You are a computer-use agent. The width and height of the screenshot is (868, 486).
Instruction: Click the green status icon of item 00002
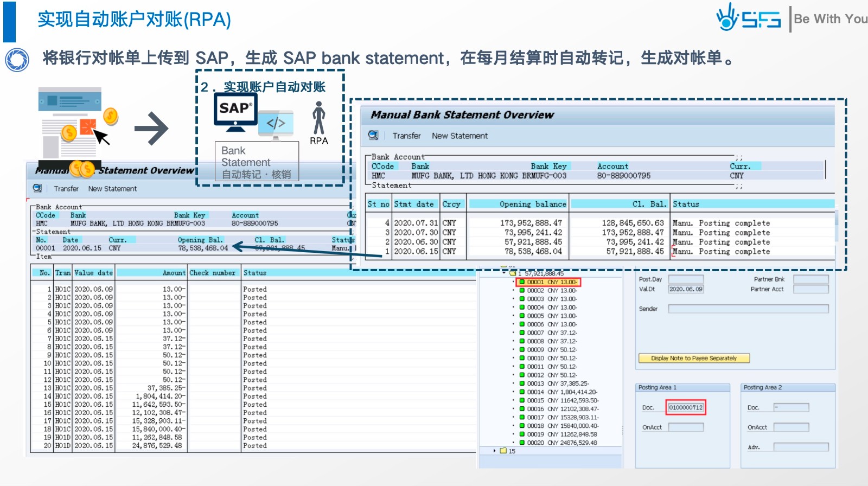pyautogui.click(x=522, y=291)
